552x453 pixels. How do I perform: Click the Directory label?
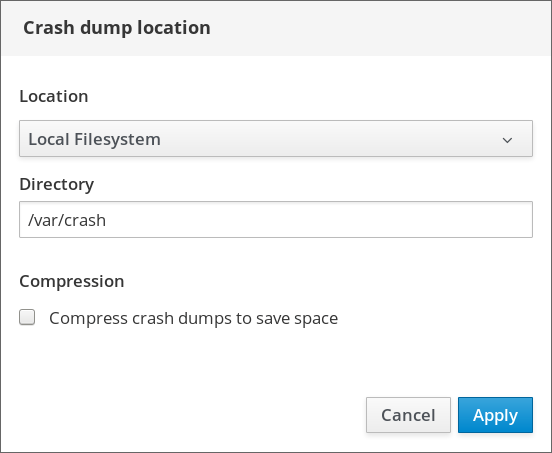(57, 184)
